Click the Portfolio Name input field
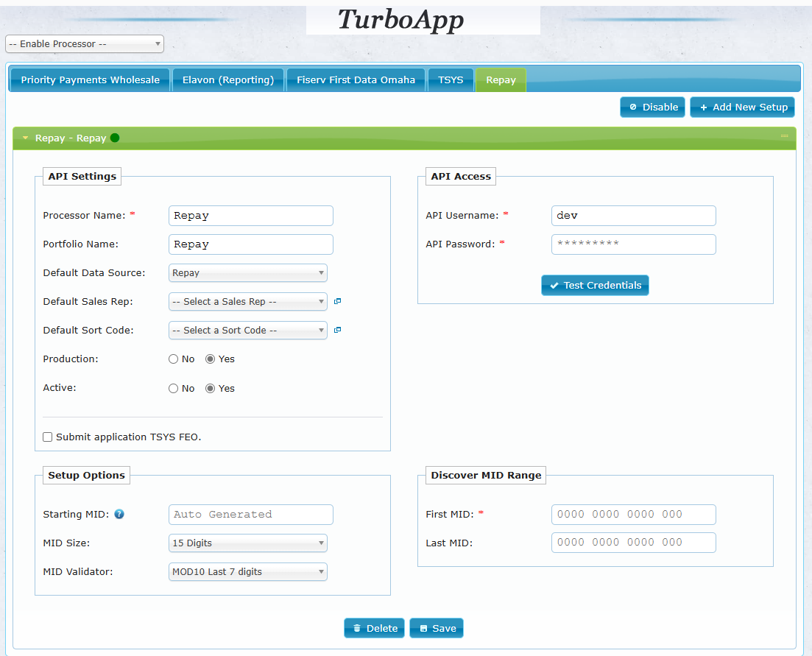 (250, 244)
